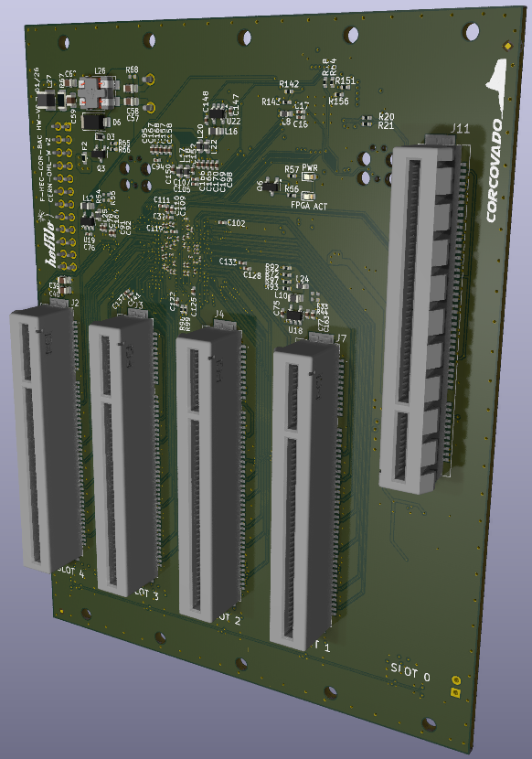Select the L26 inductor component
Image resolution: width=532 pixels, height=759 pixels.
point(99,92)
